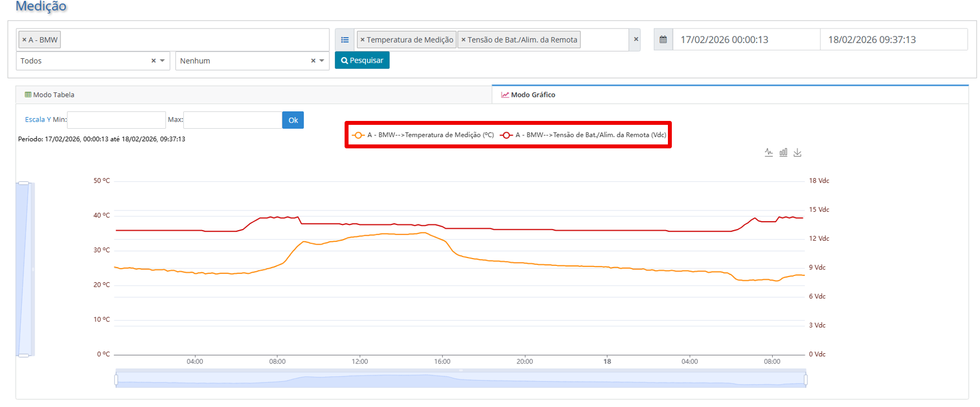Clear the Todos selection
Image resolution: width=980 pixels, height=407 pixels.
(154, 60)
